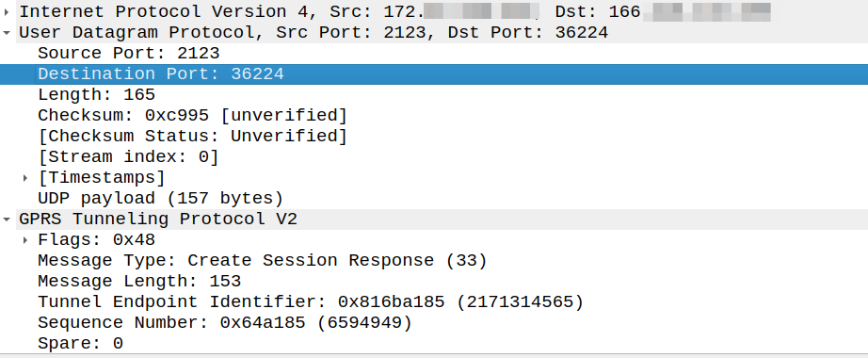Expand the Flags 0x48 field
The height and width of the screenshot is (358, 868).
click(24, 240)
